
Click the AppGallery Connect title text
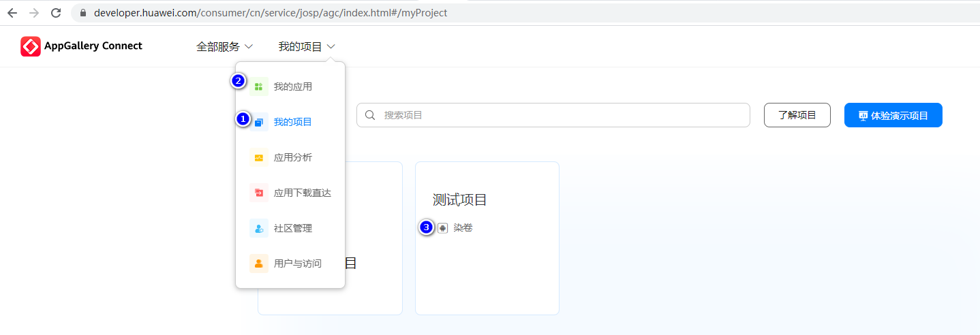[93, 46]
